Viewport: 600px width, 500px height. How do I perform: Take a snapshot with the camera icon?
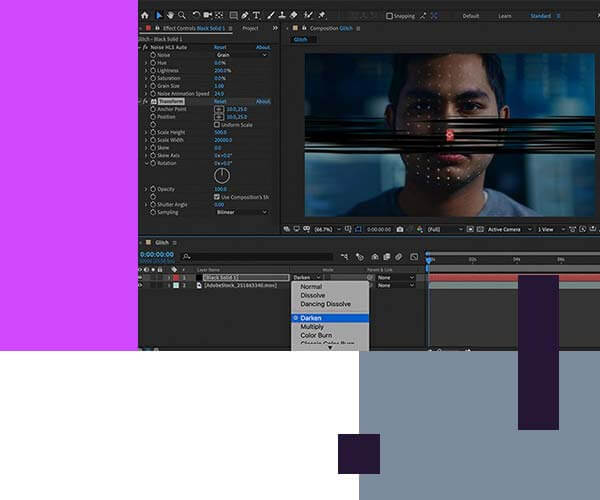tap(400, 229)
